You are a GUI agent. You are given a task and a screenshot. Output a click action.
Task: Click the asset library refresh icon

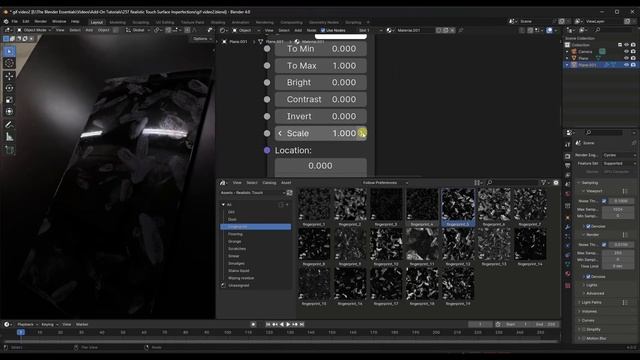click(x=289, y=193)
